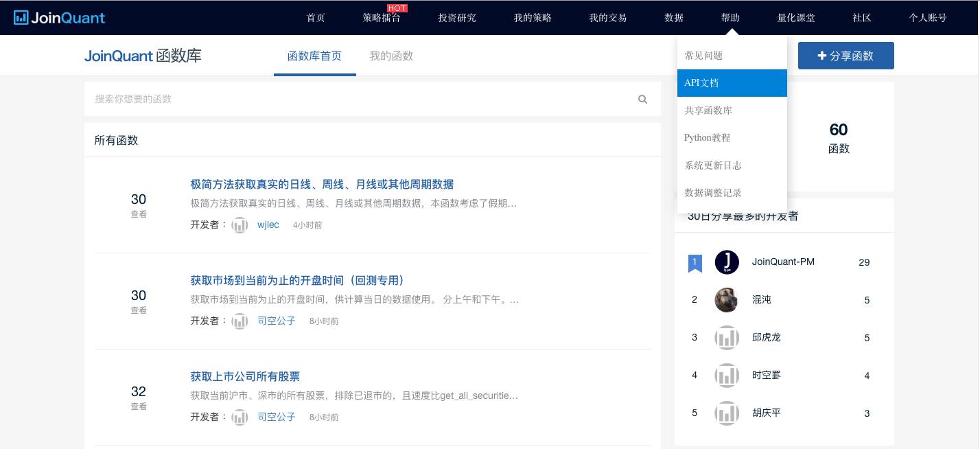Click developer name 混沌
The height and width of the screenshot is (449, 980).
762,300
